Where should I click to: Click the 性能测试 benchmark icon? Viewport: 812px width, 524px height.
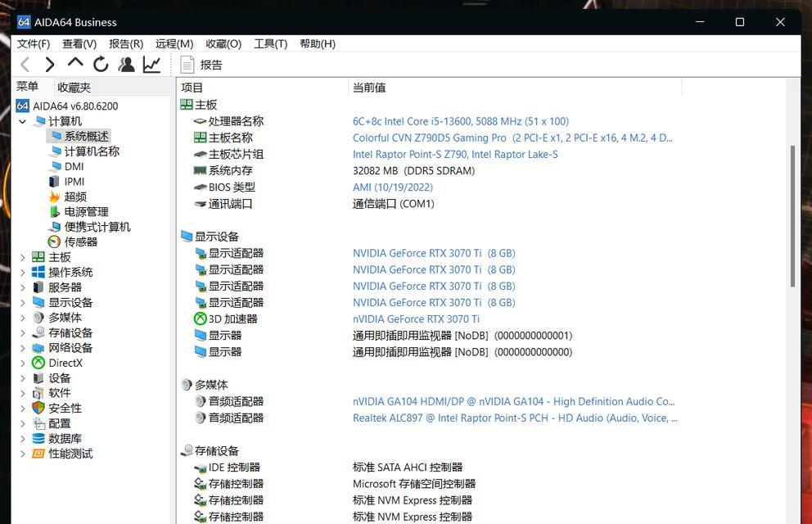(38, 454)
